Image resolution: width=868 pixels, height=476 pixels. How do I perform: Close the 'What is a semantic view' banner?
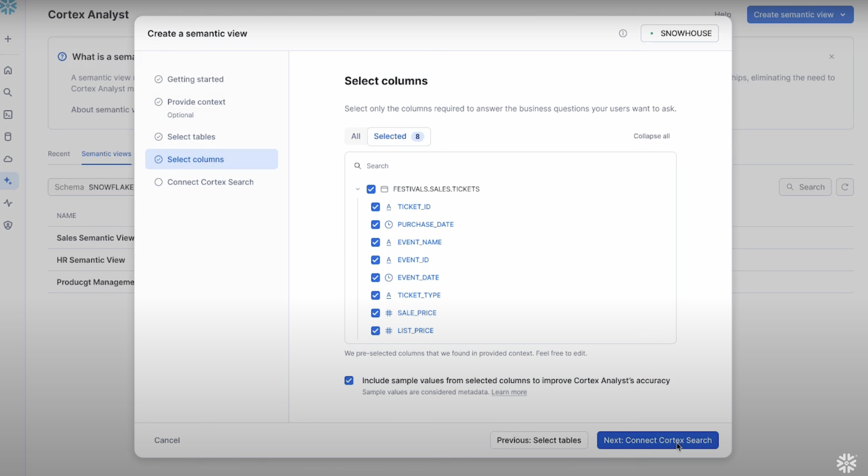[832, 56]
